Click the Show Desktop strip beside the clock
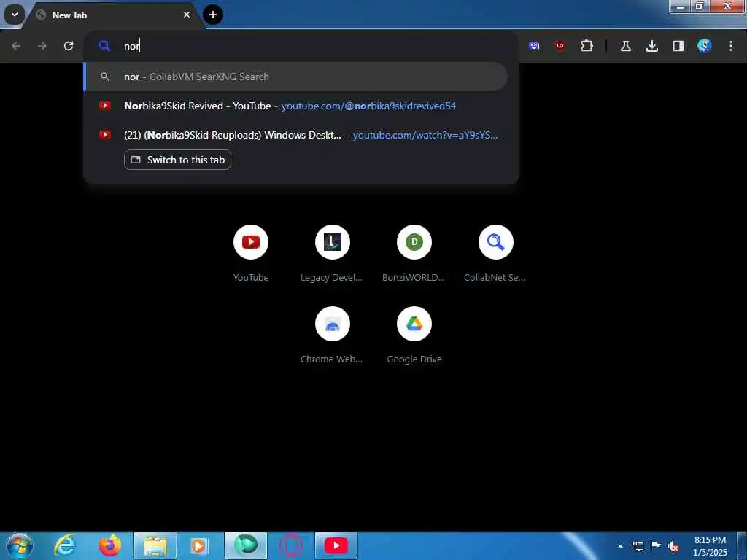Image resolution: width=747 pixels, height=560 pixels. (743, 546)
